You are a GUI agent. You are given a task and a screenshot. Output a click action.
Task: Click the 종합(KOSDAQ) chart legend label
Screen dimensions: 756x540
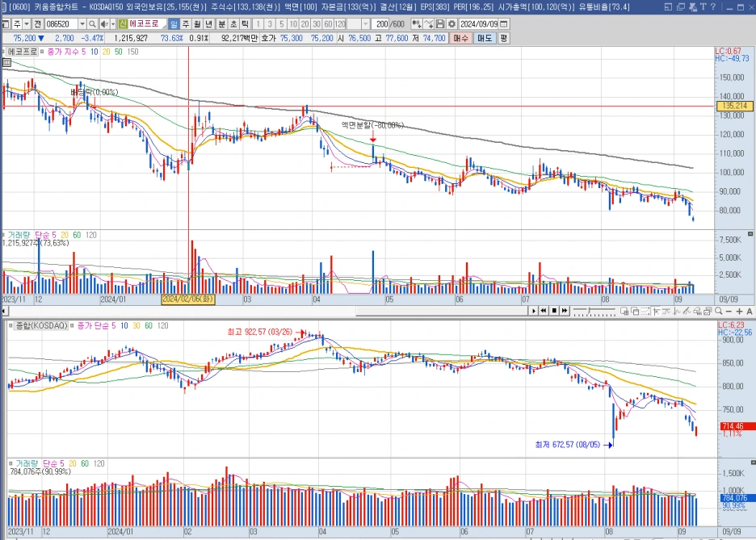coord(41,325)
